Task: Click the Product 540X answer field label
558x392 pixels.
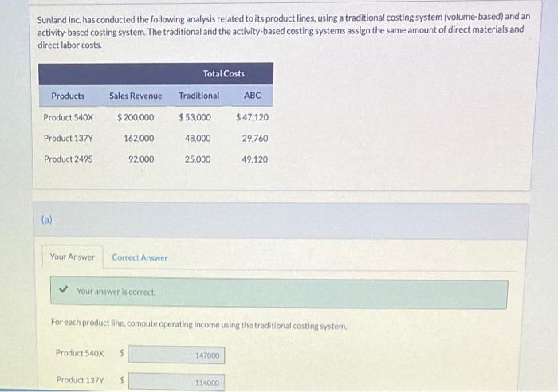Action: click(x=80, y=353)
